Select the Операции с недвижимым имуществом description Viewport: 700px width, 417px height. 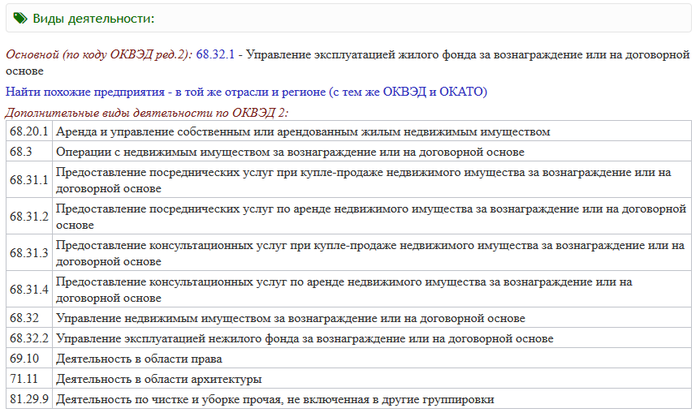[x=290, y=151]
